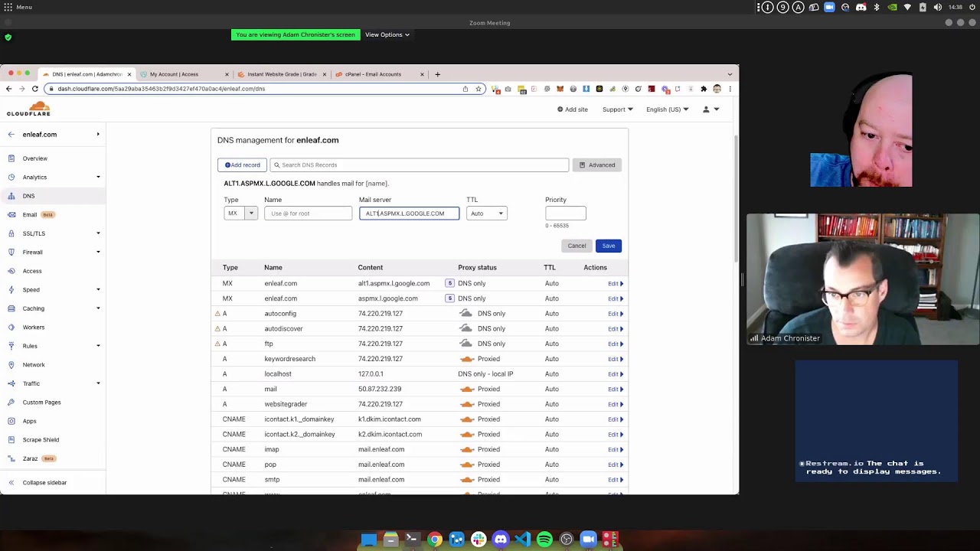Viewport: 980px width, 551px height.
Task: Edit the alt1.aspmx.l.google.com MX record
Action: [616, 284]
